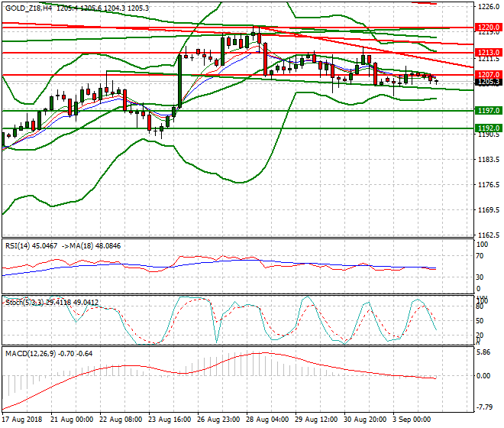Click the 28 Aug 04:00 time label
Viewport: 504px width, 428px height.
click(267, 420)
